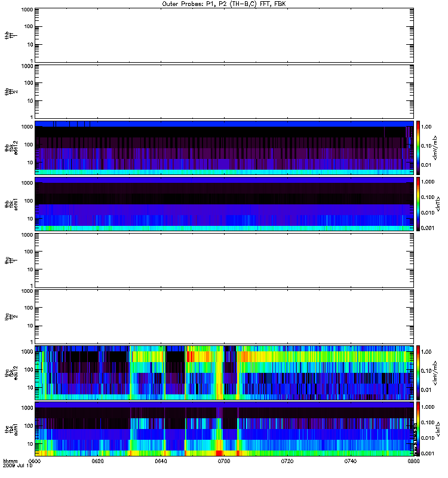Click inside the thc fbk edc12 spectrogram
Screen dimensions: 448x478
(224, 373)
